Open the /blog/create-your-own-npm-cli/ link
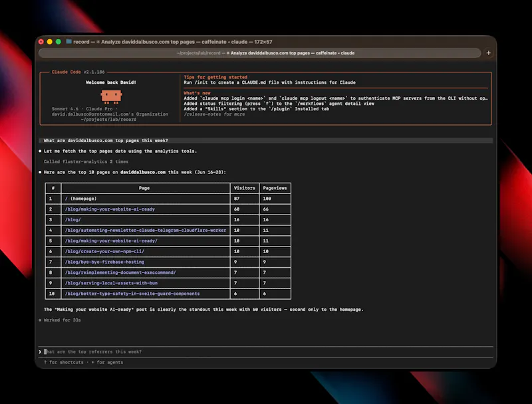The image size is (532, 404). [x=104, y=251]
